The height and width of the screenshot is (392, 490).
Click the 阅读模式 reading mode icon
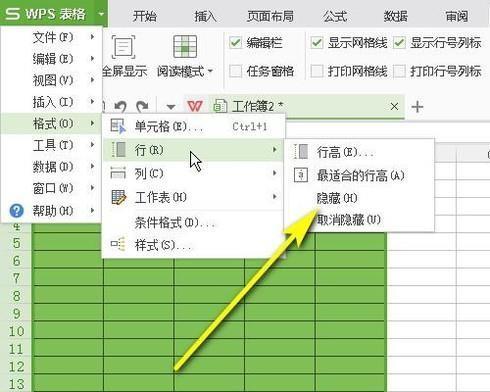click(x=185, y=47)
